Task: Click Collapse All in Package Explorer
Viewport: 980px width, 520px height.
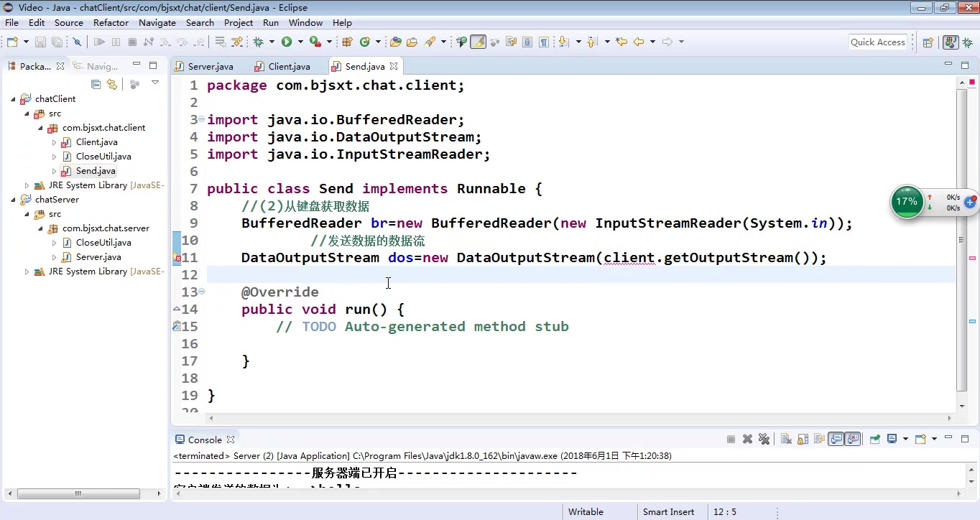Action: [x=96, y=84]
